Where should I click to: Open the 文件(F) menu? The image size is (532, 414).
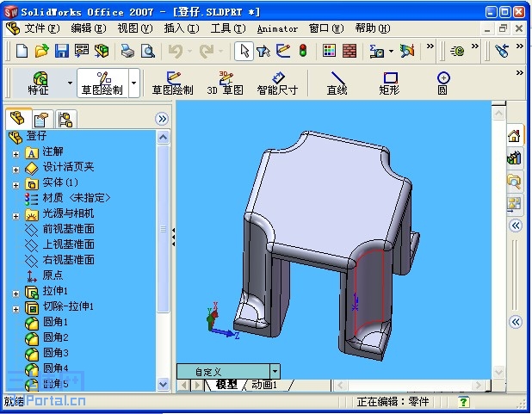41,28
